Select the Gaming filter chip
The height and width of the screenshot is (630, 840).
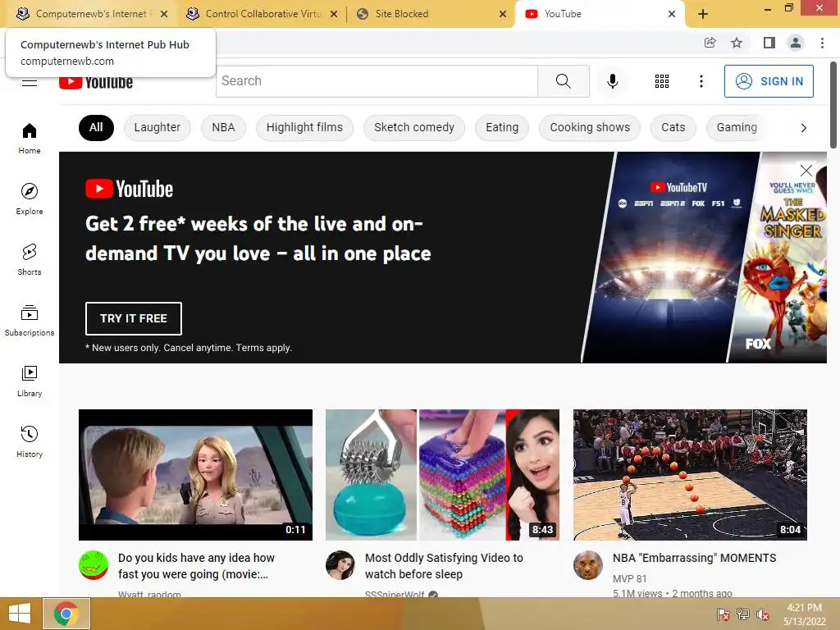[737, 127]
